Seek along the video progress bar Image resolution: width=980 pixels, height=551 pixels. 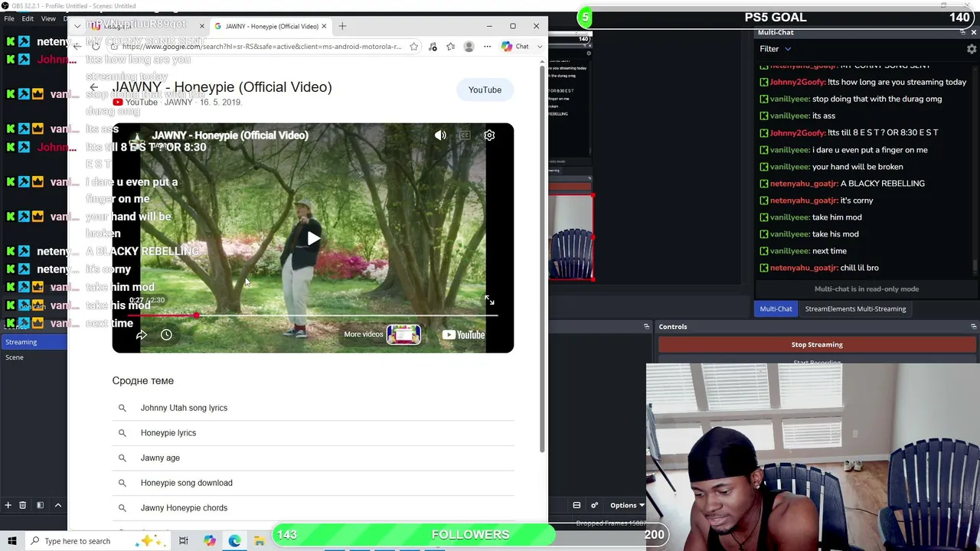click(312, 315)
